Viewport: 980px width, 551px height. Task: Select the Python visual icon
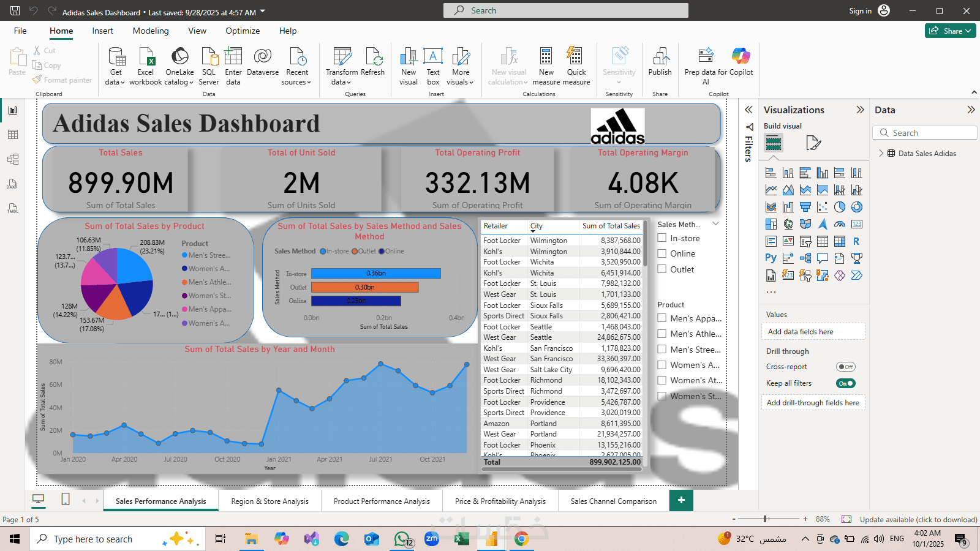pos(771,258)
